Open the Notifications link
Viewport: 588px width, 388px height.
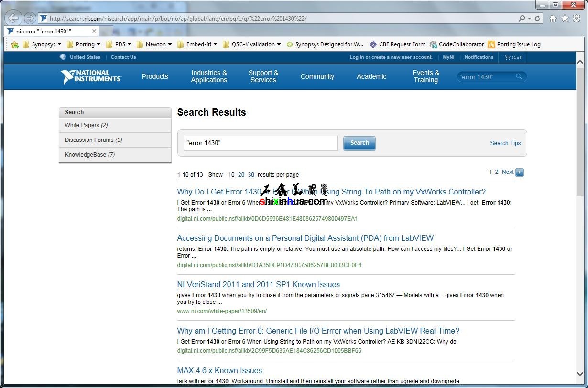(479, 57)
